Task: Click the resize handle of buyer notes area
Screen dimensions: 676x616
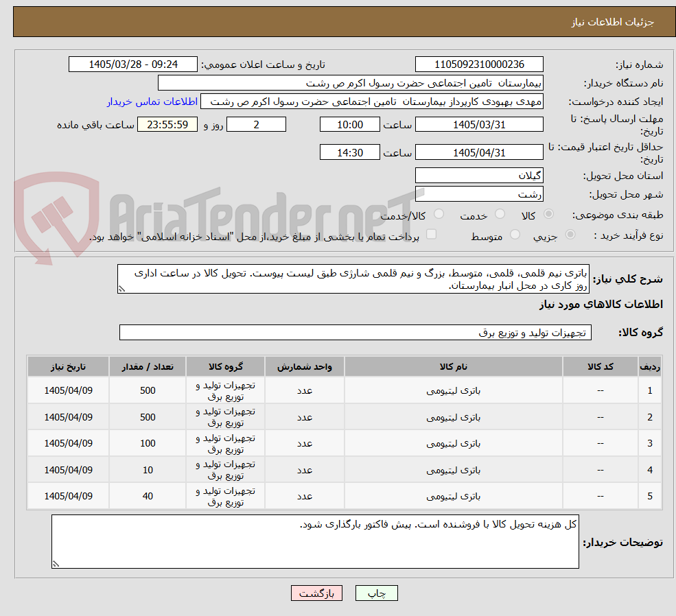Action: 56,563
